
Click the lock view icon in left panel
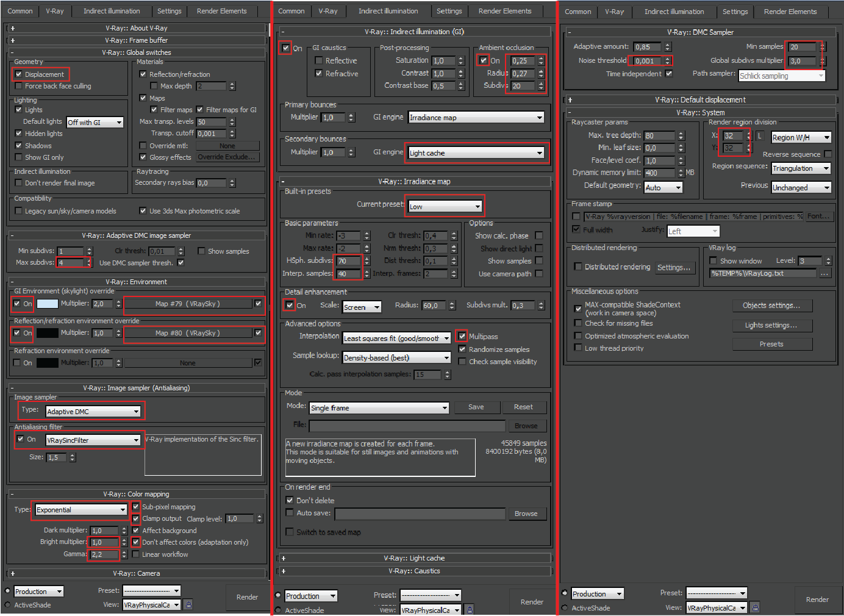188,604
